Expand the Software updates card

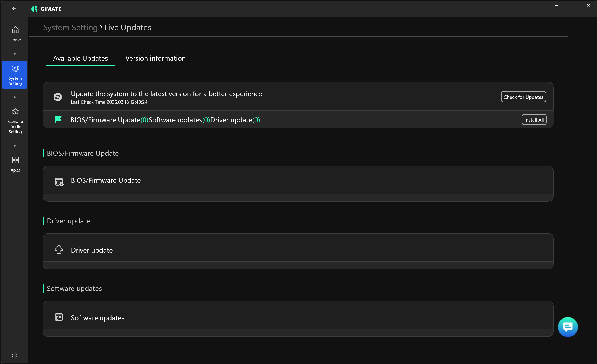tap(298, 318)
